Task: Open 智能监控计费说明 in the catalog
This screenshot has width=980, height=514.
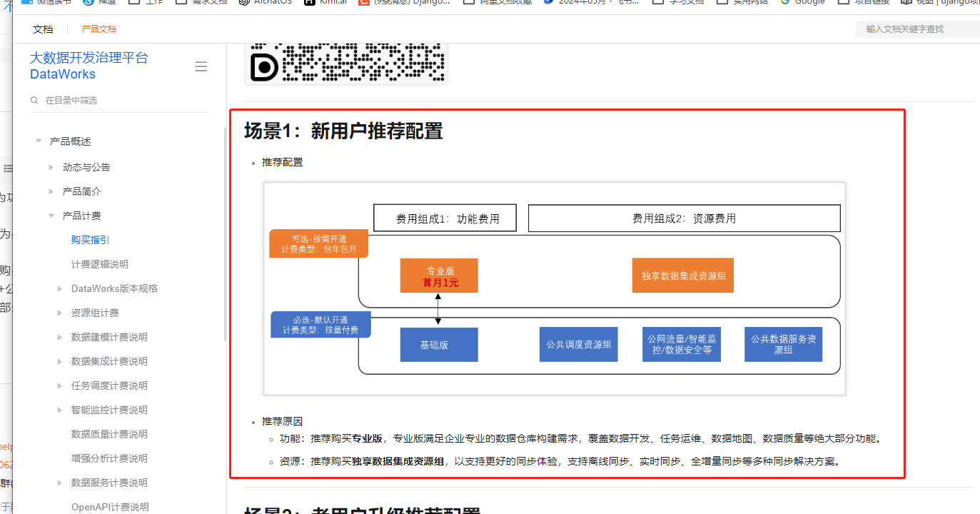Action: [109, 410]
